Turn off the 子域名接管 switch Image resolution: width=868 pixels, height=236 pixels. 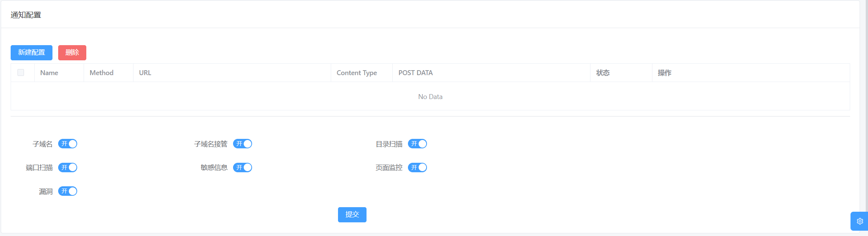tap(243, 143)
